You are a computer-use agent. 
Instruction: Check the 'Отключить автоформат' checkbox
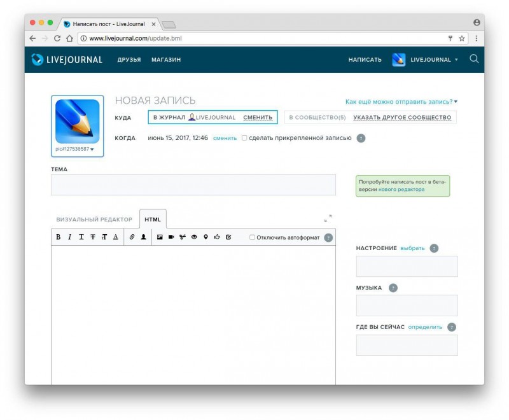click(253, 238)
